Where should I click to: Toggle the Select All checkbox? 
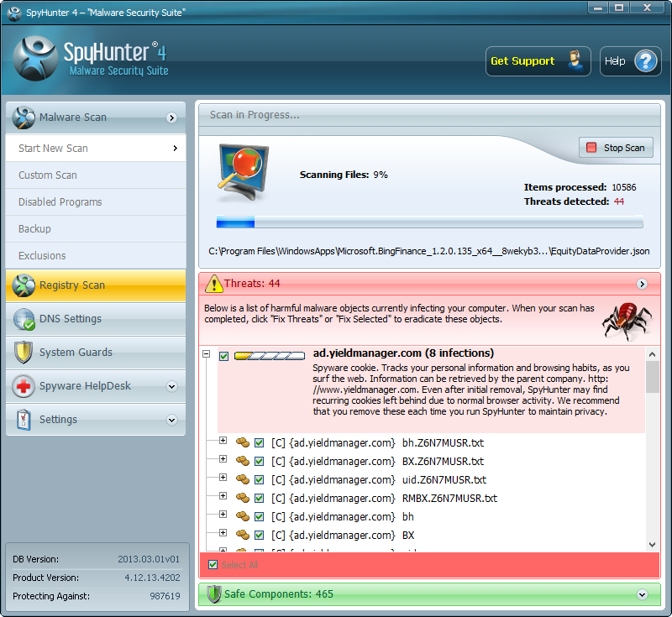point(213,565)
